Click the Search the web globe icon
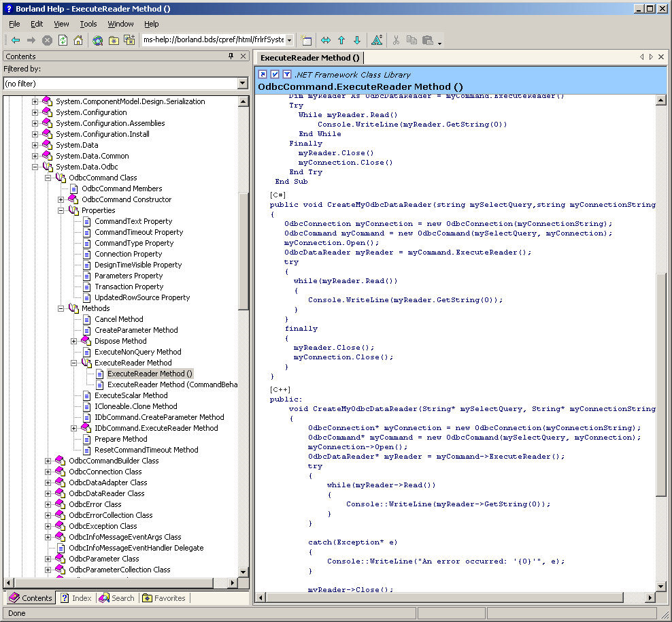Screen dimensions: 672x622 point(98,40)
